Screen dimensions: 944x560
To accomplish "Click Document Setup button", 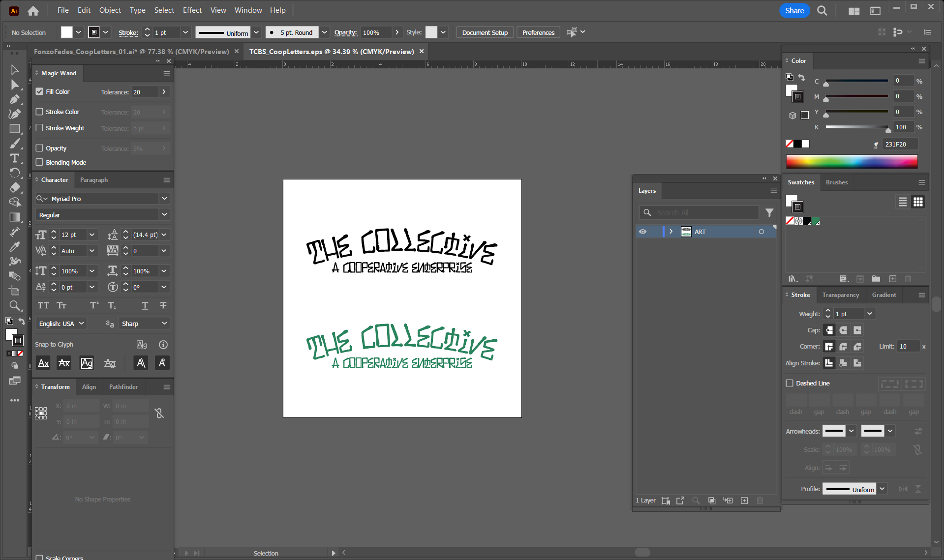I will pos(485,32).
